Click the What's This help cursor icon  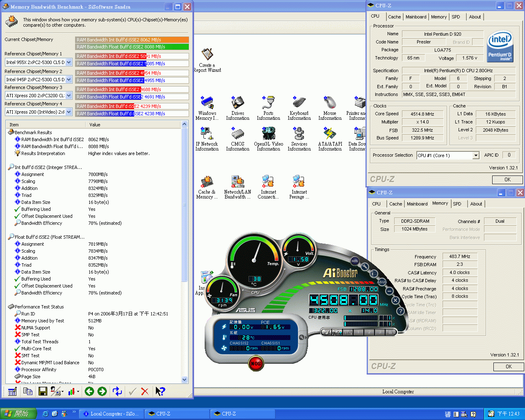point(160,392)
